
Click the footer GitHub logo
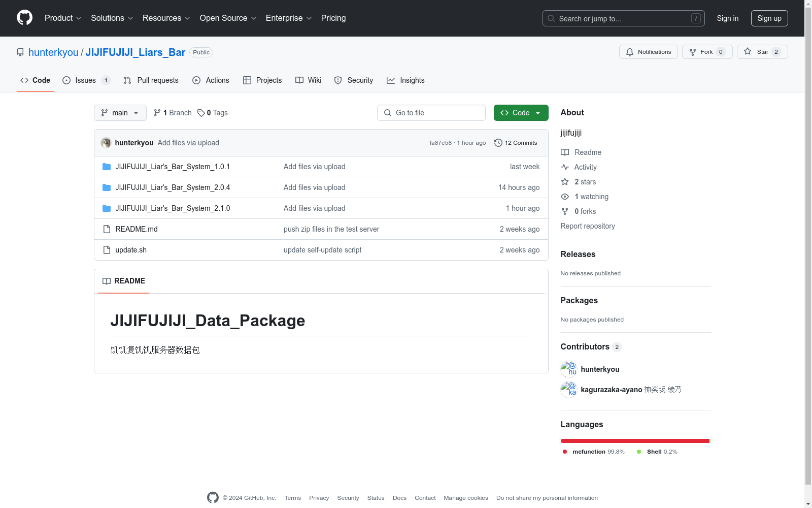pos(213,498)
